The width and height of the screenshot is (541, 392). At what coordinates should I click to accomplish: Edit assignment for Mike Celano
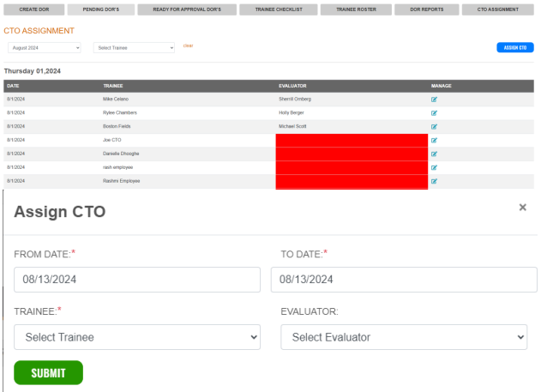click(x=434, y=100)
